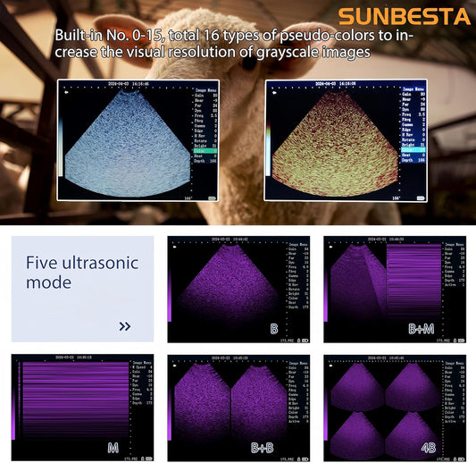476x463 pixels.
Task: Click the Five ultrasonic mode panel
Action: coord(82,289)
